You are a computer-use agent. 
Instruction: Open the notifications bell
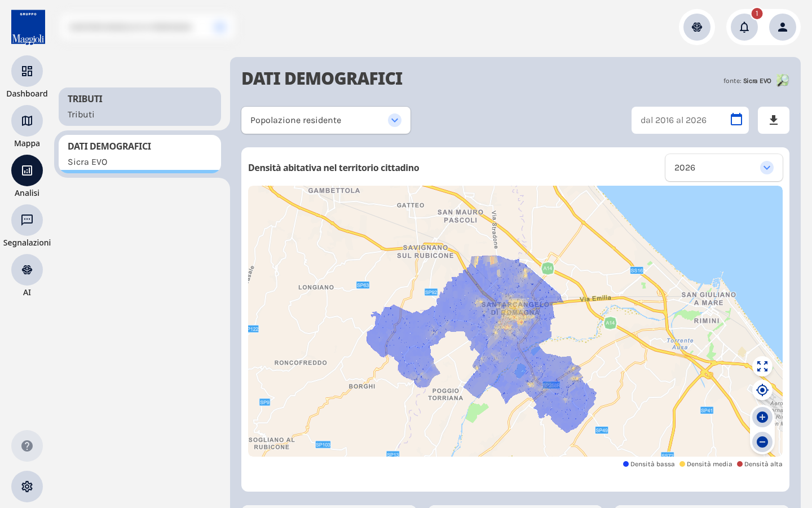(x=744, y=27)
